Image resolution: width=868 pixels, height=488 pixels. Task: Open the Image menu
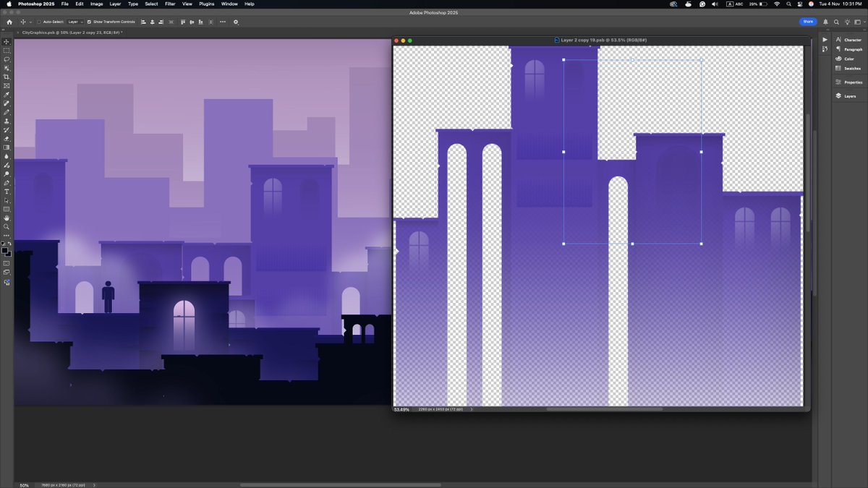pos(96,4)
